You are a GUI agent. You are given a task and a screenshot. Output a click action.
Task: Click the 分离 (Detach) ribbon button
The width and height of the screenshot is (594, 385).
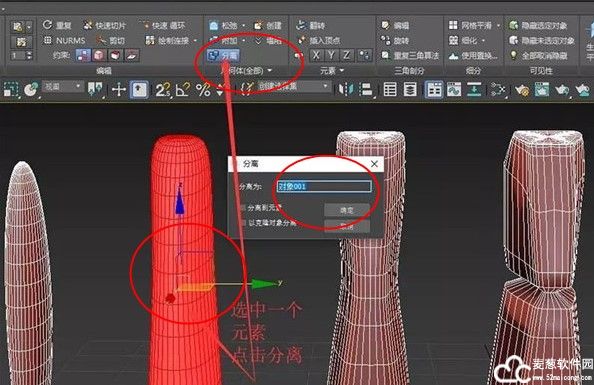[223, 56]
